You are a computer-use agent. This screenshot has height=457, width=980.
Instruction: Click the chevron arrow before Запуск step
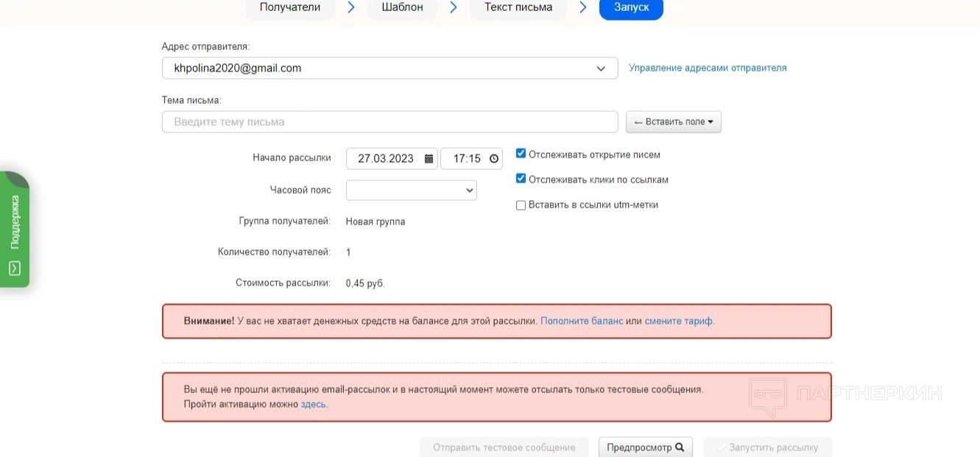pyautogui.click(x=583, y=7)
